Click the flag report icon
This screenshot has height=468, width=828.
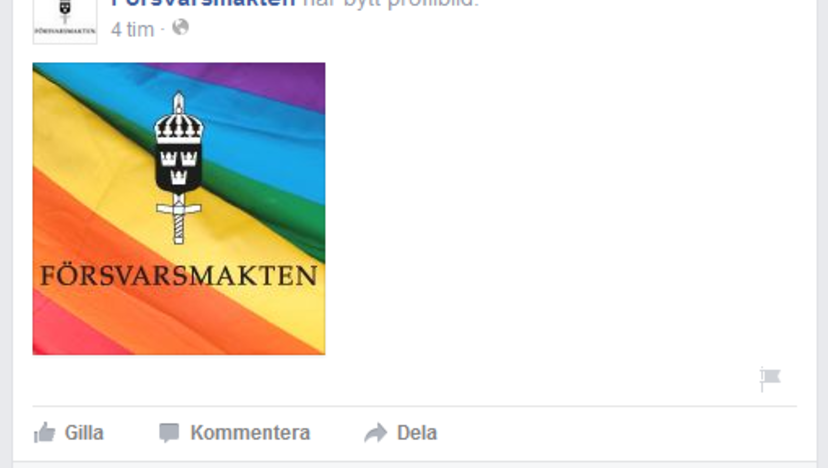[x=770, y=379]
